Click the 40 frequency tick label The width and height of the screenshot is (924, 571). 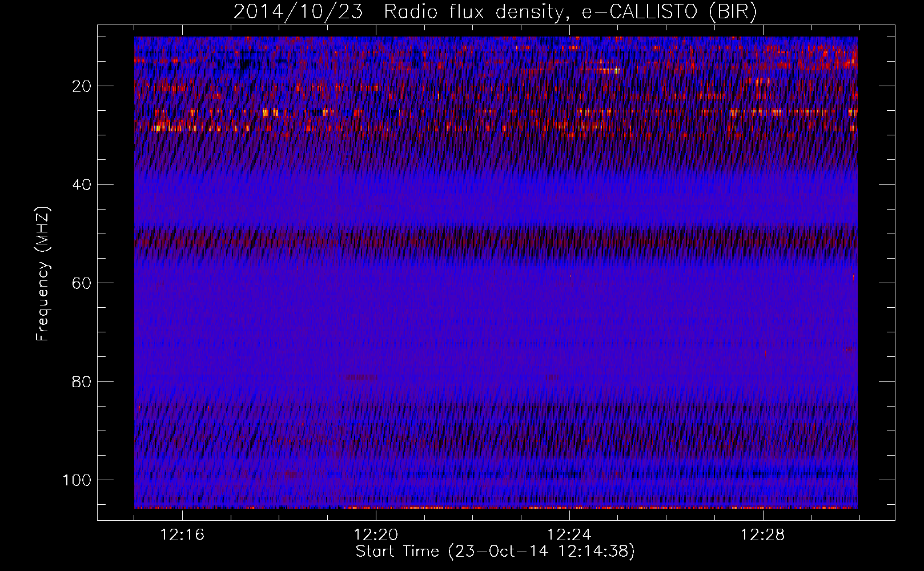(x=82, y=184)
